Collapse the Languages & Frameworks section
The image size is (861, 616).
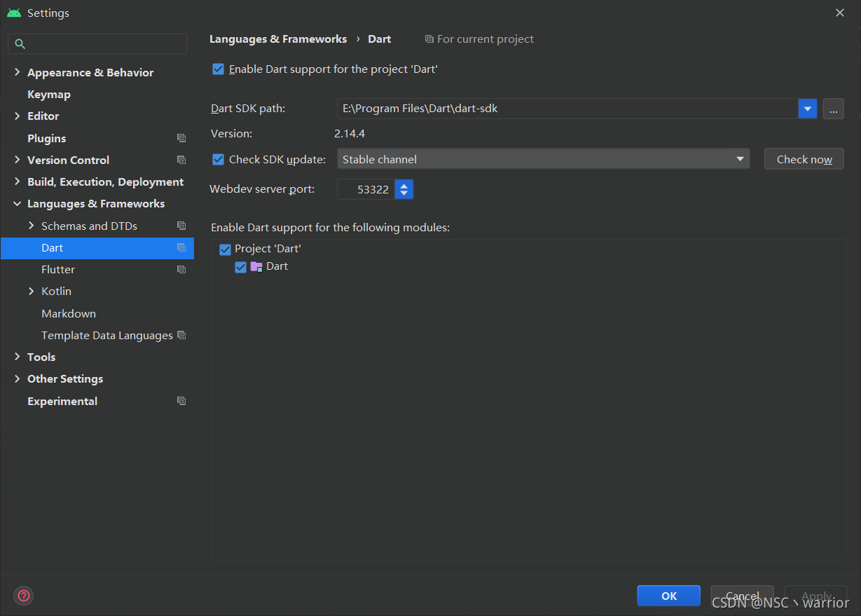tap(17, 203)
